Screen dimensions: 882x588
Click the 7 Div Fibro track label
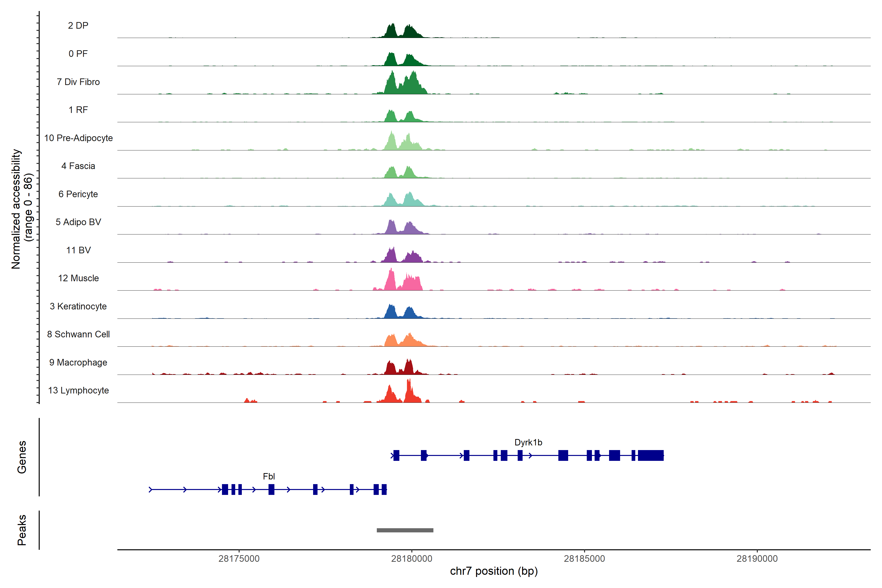coord(78,82)
